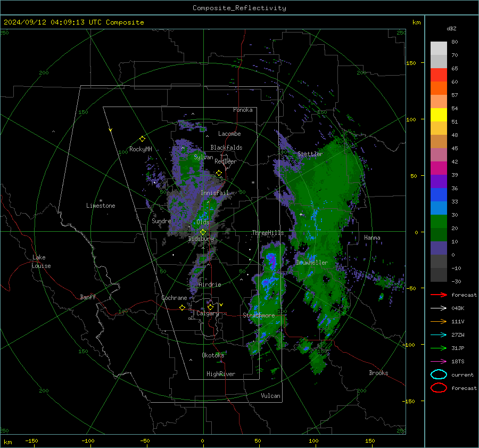Click the ThreeHills label
Viewport: 479px width, 448px height.
coord(268,233)
